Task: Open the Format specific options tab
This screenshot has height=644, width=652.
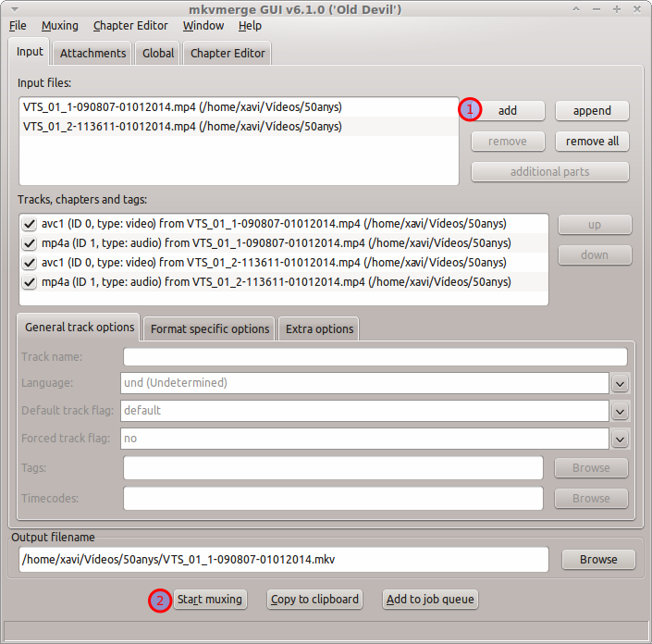Action: click(x=210, y=328)
